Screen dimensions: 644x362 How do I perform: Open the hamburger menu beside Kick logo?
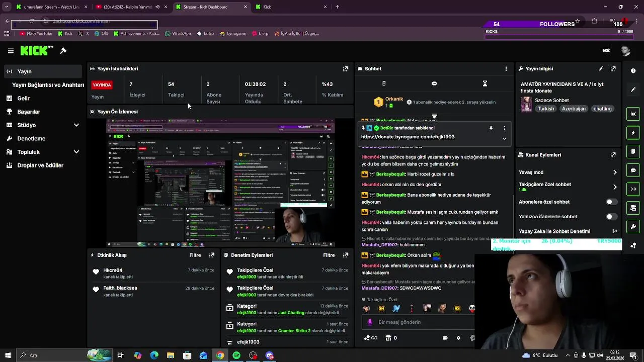[x=11, y=51]
